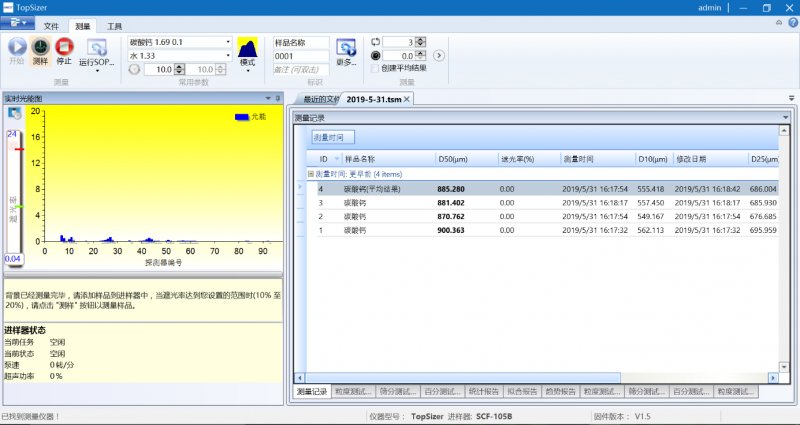Screen dimensions: 800x425
Task: Select the 测量记录 bottom tab
Action: (x=312, y=391)
